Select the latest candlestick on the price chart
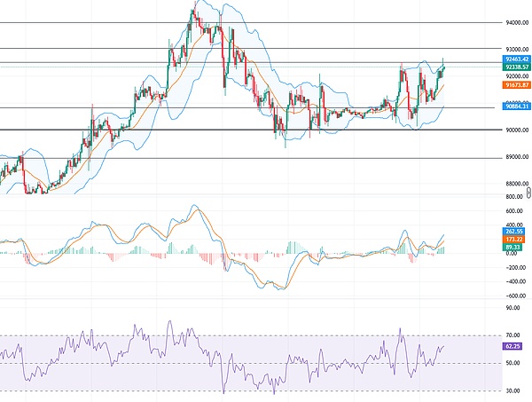Image resolution: width=532 pixels, height=402 pixels. (x=443, y=66)
